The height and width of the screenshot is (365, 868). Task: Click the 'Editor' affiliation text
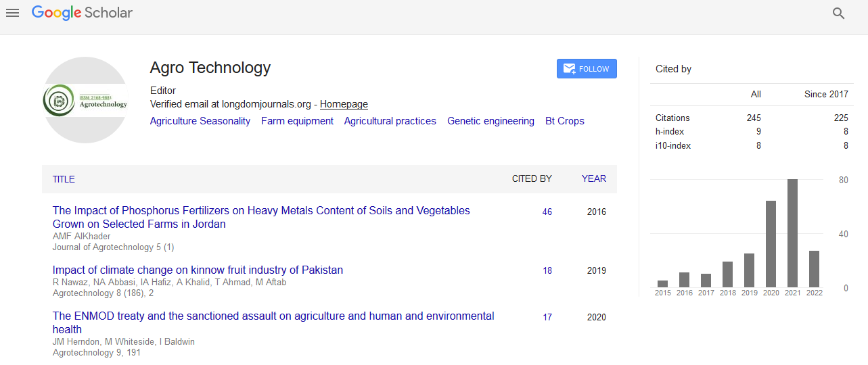coord(163,91)
